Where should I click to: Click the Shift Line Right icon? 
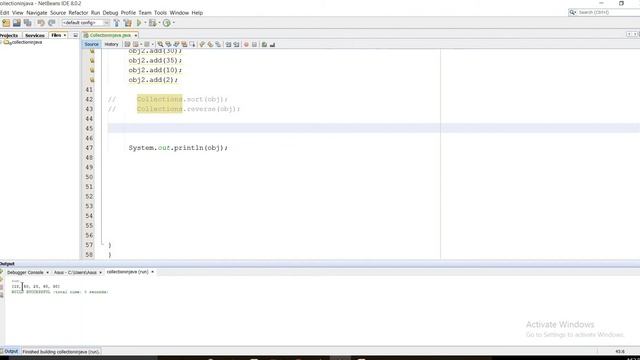click(236, 44)
